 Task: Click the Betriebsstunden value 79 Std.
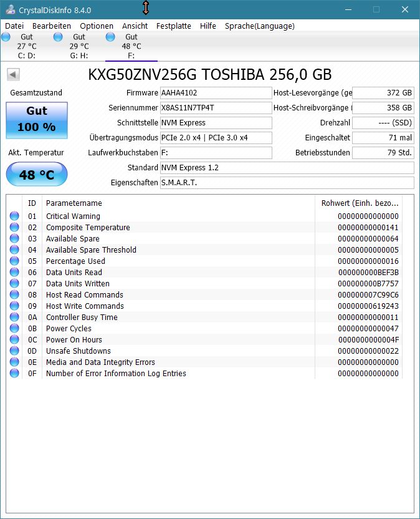point(383,153)
